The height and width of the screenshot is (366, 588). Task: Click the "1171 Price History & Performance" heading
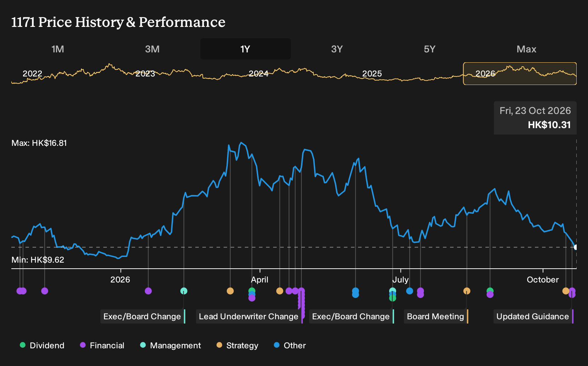pos(119,22)
